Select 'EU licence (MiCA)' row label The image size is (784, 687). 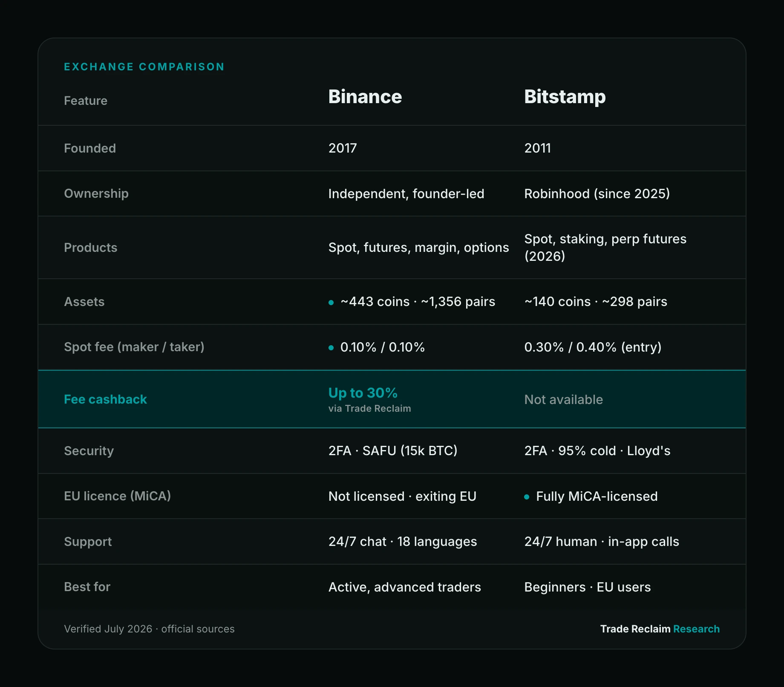point(118,496)
